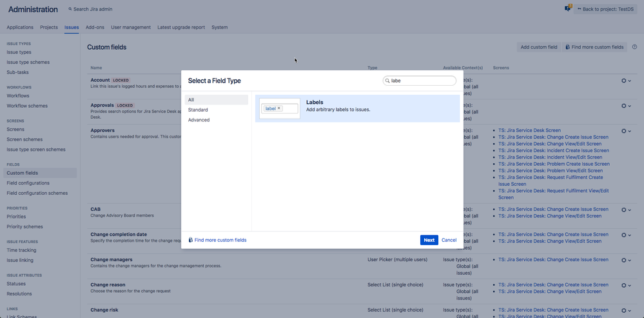
Task: Open Issue type schemes in sidebar
Action: tap(28, 62)
